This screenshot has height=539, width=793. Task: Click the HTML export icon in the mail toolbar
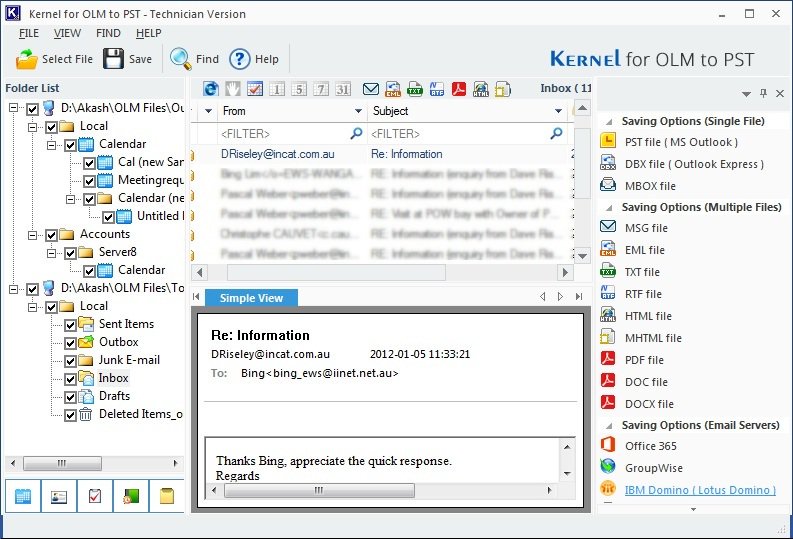[481, 89]
